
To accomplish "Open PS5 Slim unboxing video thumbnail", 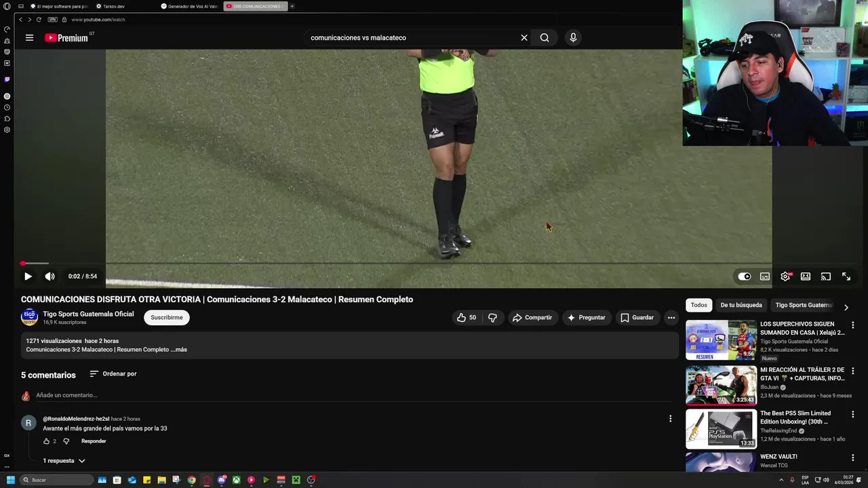I will [721, 428].
